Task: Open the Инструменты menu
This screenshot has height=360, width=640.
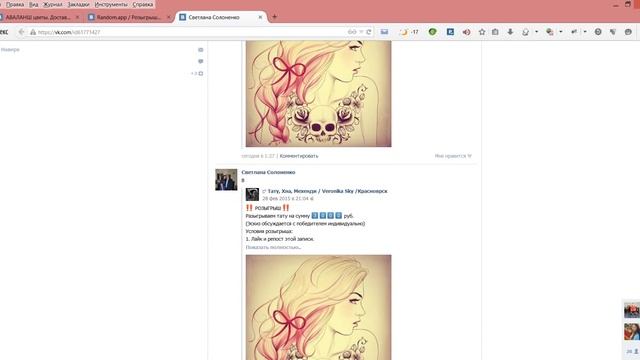Action: tap(111, 4)
